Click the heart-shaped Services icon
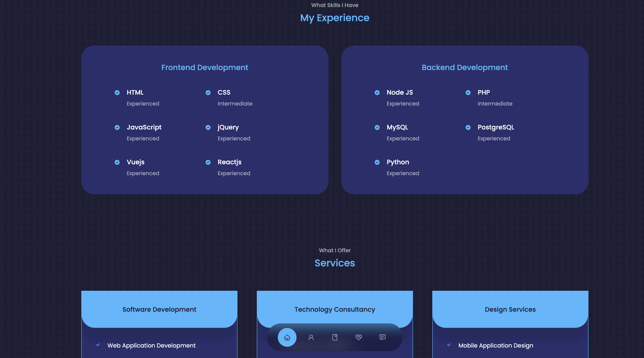Screen dimensions: 644x358 pyautogui.click(x=359, y=337)
